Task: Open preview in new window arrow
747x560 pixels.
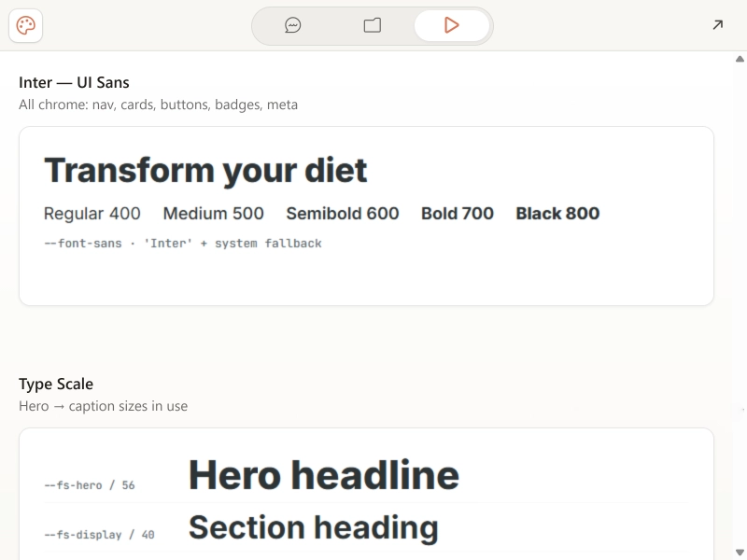Action: 717,25
